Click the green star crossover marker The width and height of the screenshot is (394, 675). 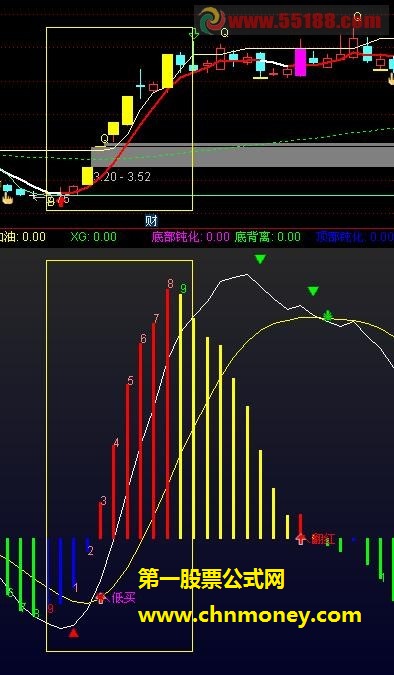click(x=328, y=316)
